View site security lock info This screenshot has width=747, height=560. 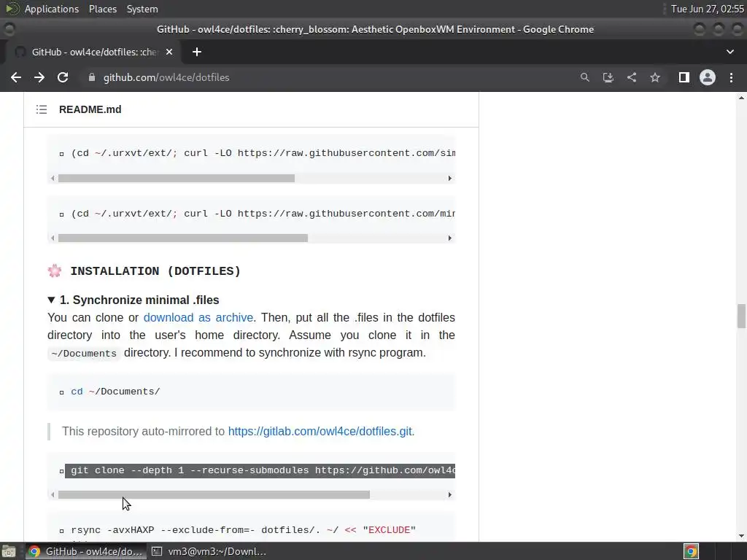(92, 77)
